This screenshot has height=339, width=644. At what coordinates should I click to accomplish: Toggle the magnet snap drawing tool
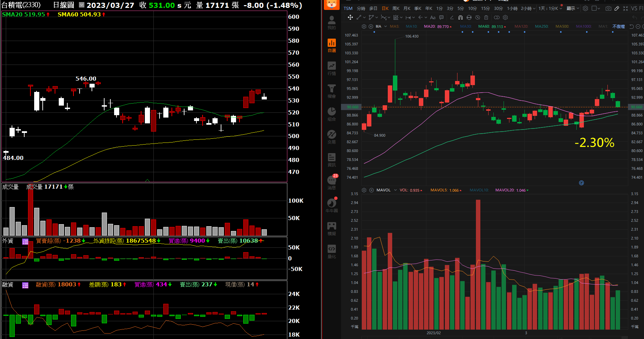pos(461,17)
